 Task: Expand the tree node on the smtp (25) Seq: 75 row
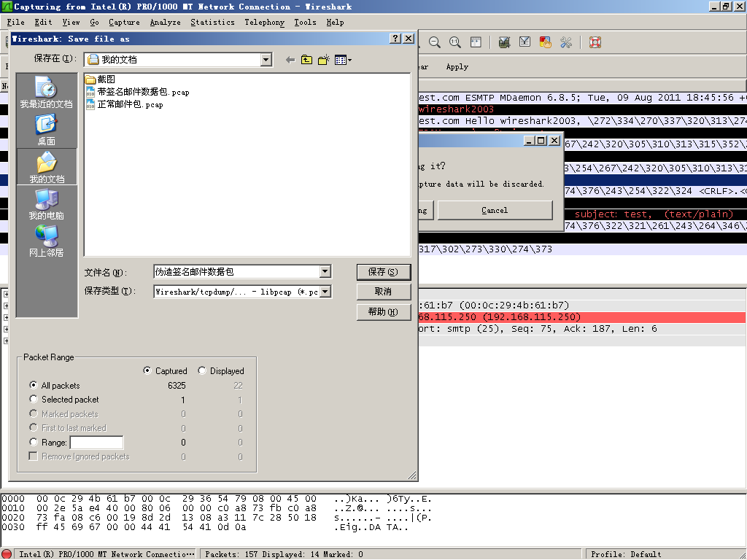pyautogui.click(x=6, y=329)
